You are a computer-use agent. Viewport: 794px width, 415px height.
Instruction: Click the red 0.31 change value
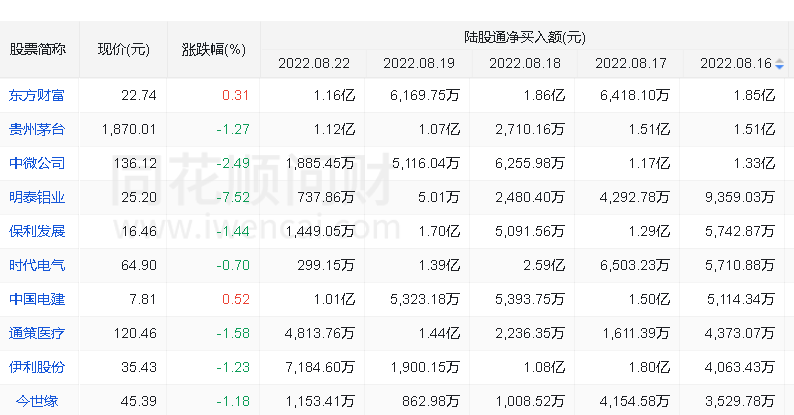(235, 95)
